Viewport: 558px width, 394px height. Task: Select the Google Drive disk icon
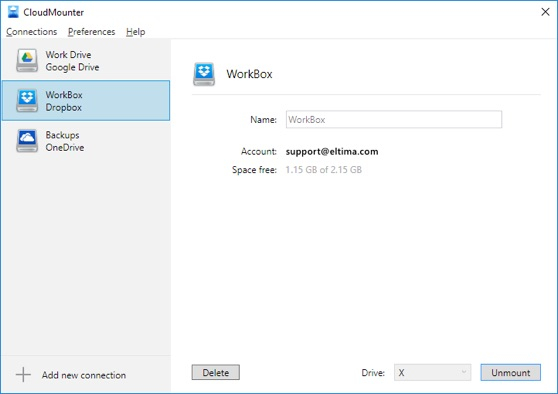(x=27, y=61)
